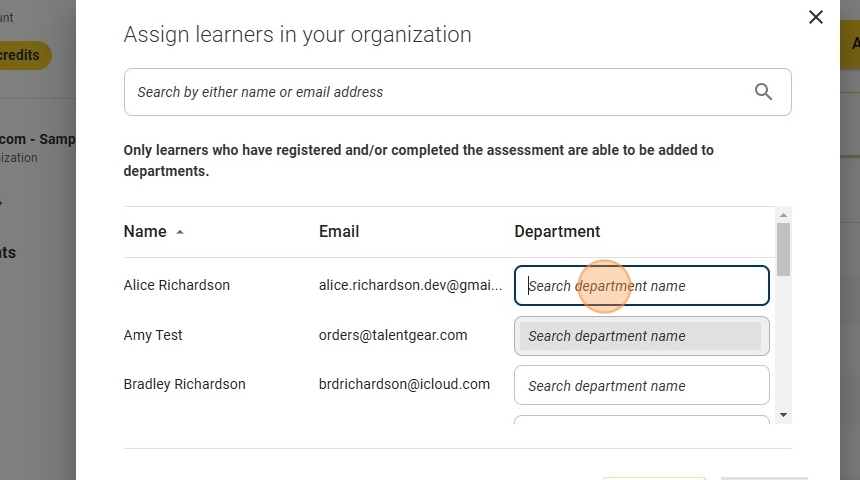Image resolution: width=860 pixels, height=480 pixels.
Task: Click the credits badge in background page
Action: (x=25, y=55)
